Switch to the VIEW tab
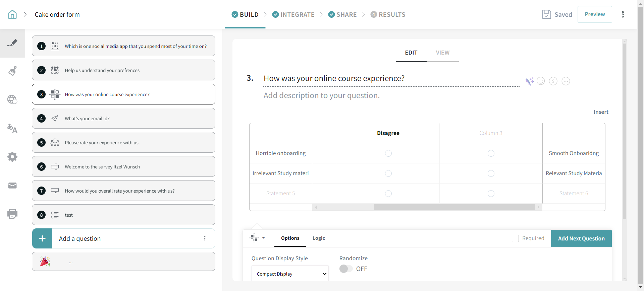This screenshot has height=291, width=644. point(442,53)
